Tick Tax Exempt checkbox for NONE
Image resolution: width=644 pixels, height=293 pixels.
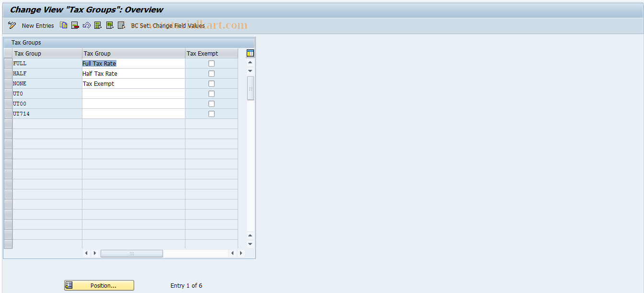(211, 83)
